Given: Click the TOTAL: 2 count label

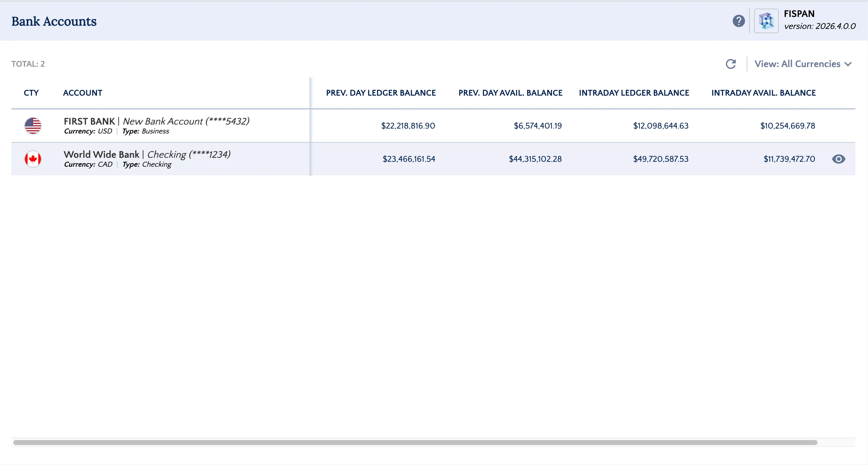Looking at the screenshot, I should pos(28,64).
